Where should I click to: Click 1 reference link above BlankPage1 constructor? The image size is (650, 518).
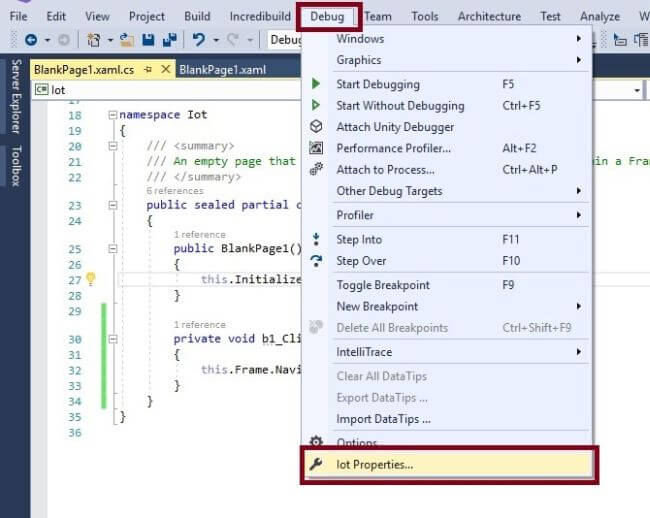[x=200, y=235]
